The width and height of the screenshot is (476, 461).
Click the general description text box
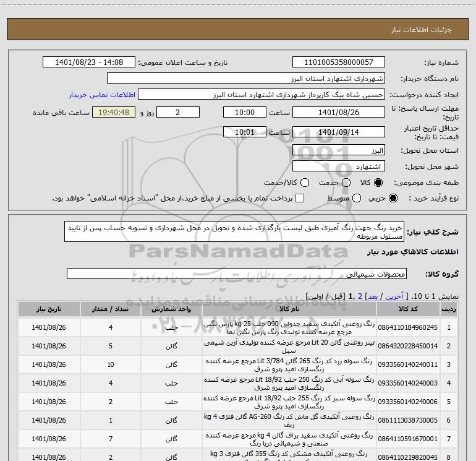point(234,231)
